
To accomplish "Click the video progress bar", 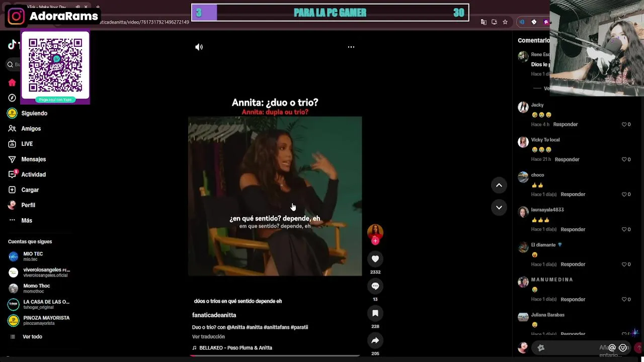I will tap(275, 355).
